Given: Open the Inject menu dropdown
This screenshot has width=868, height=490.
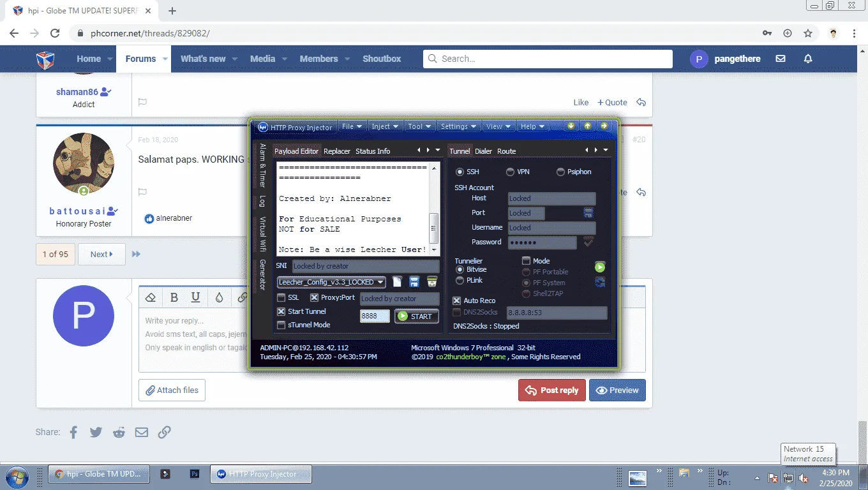Looking at the screenshot, I should pos(385,126).
